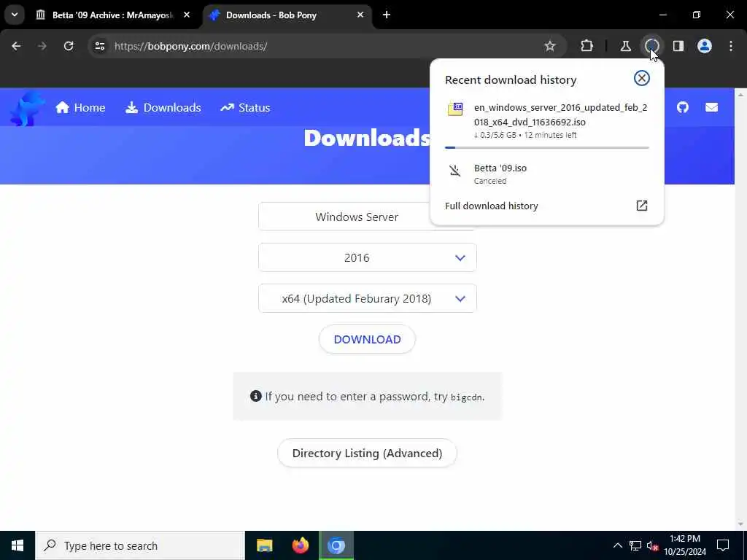747x560 pixels.
Task: Click the download progress bar
Action: (x=547, y=147)
